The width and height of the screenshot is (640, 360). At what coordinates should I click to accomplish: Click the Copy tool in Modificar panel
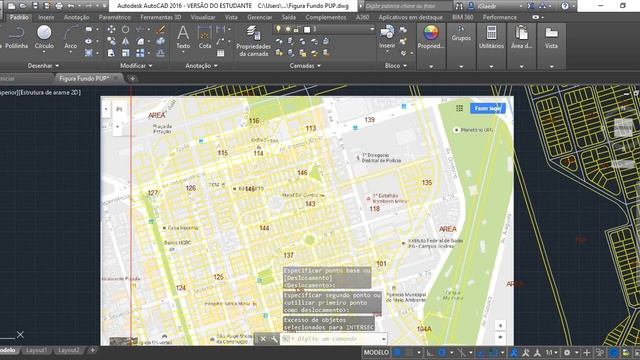(x=111, y=41)
